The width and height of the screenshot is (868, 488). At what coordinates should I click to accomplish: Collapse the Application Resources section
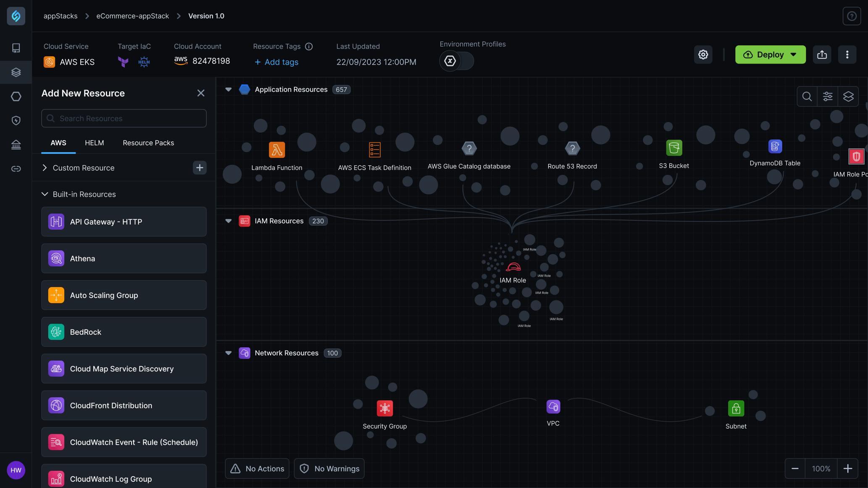coord(228,89)
